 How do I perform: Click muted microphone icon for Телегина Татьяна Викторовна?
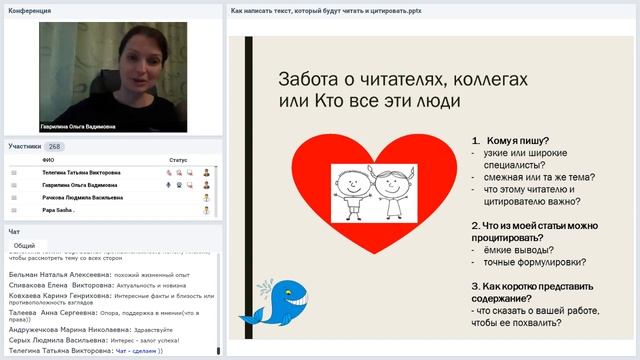point(169,173)
